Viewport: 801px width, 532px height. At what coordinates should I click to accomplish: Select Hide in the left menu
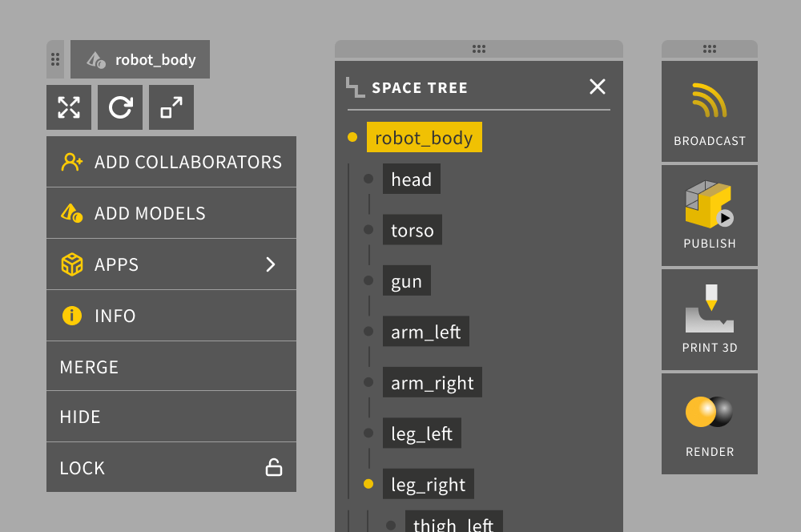[171, 417]
